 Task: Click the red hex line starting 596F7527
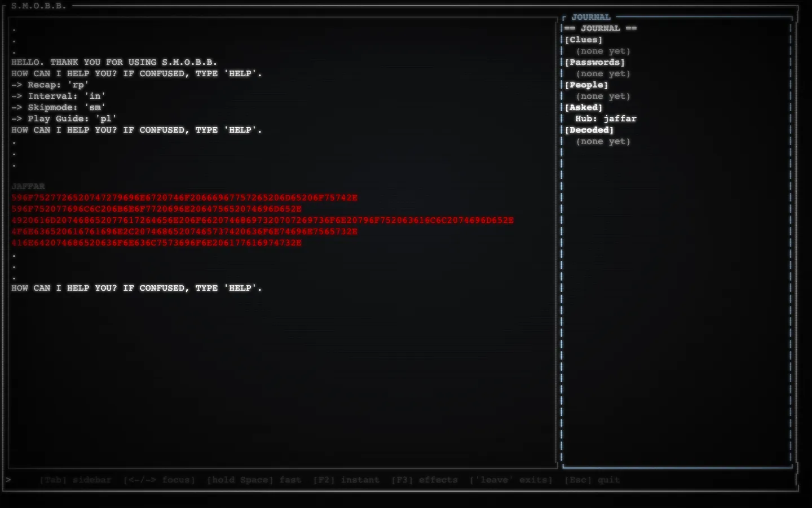point(184,198)
